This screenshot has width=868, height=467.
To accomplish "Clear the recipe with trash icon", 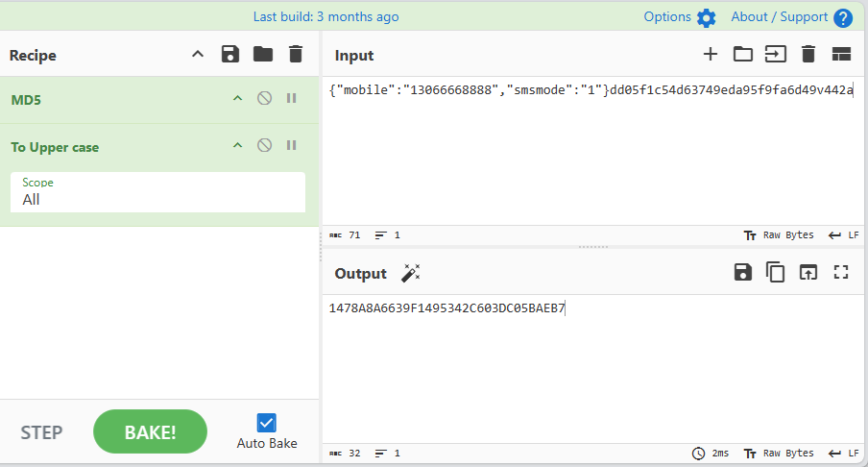I will (296, 55).
